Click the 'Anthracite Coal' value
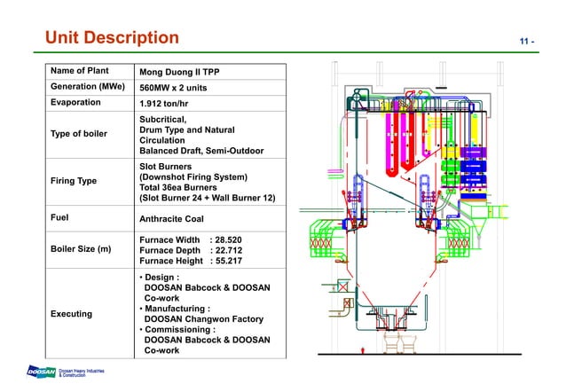 171,219
